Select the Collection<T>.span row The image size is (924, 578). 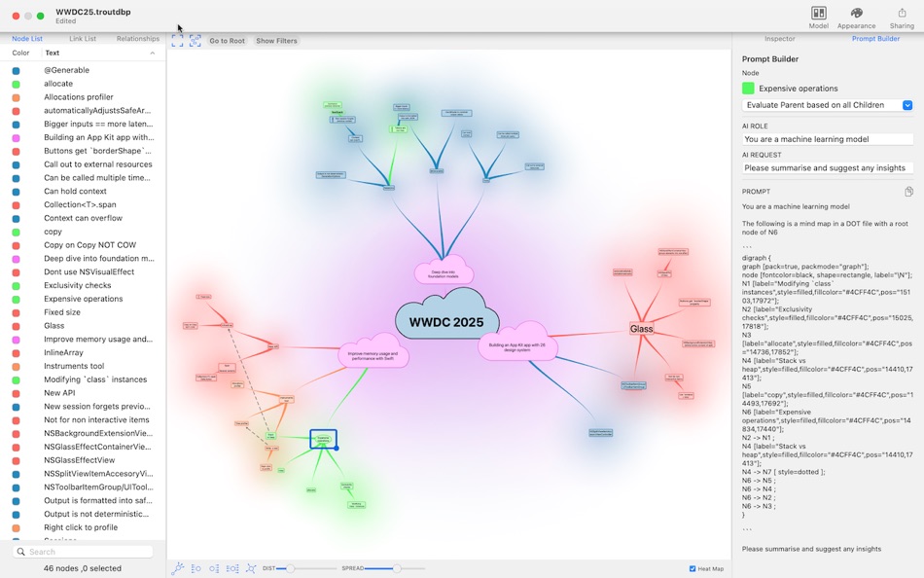coord(83,204)
